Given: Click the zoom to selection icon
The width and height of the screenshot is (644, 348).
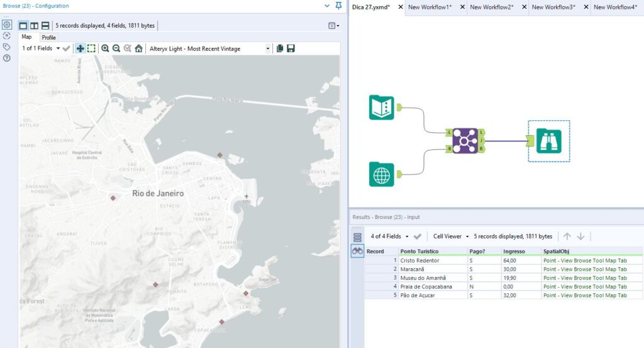Looking at the screenshot, I should pos(127,48).
